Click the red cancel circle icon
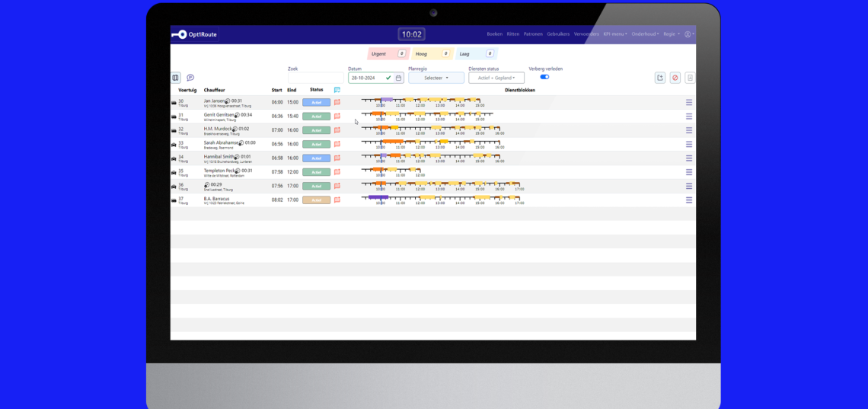868x409 pixels. pyautogui.click(x=675, y=78)
